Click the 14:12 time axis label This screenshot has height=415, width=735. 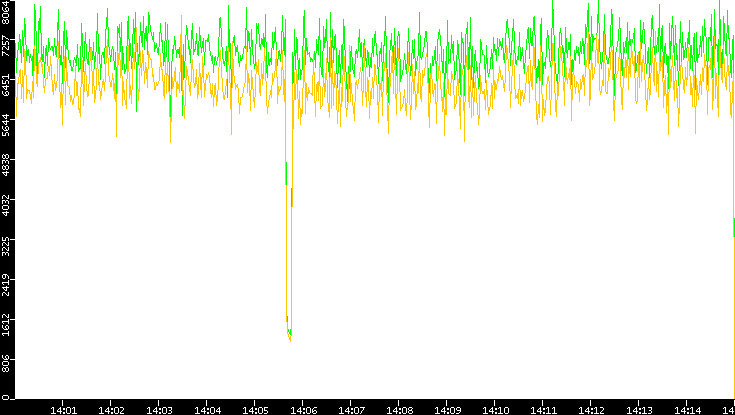[x=591, y=410]
